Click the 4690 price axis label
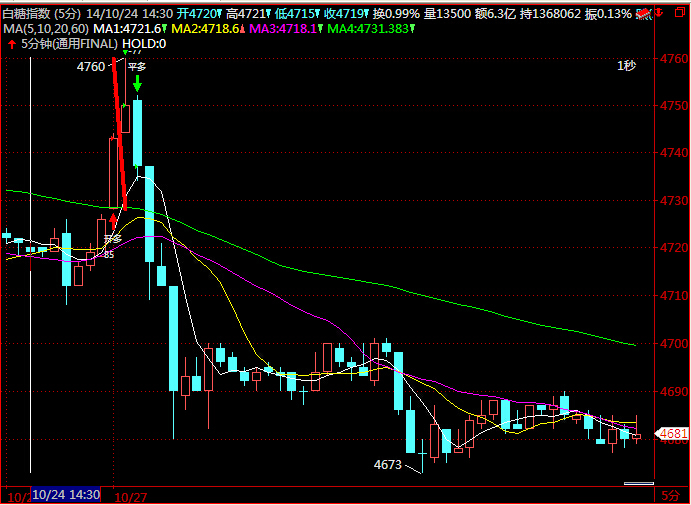 pos(674,391)
